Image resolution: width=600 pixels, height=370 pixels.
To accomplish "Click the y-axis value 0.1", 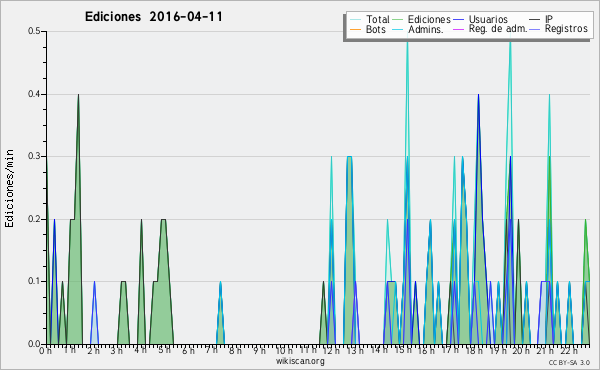I will click(x=34, y=281).
